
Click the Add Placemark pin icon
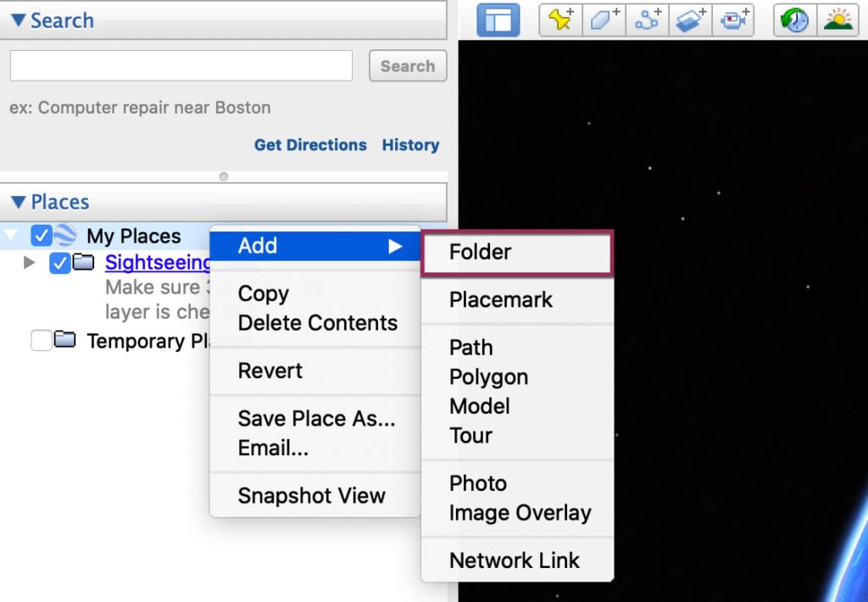click(561, 20)
